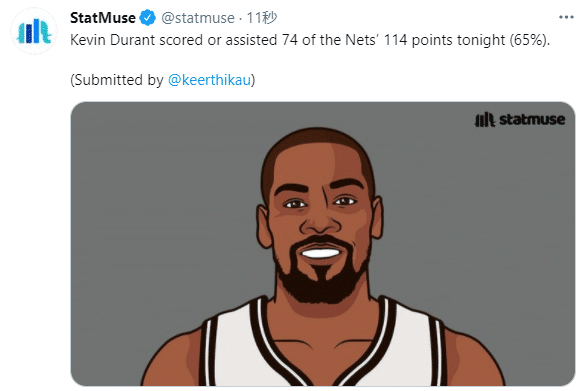
Task: Open the StatMuse profile avatar
Action: pyautogui.click(x=34, y=31)
